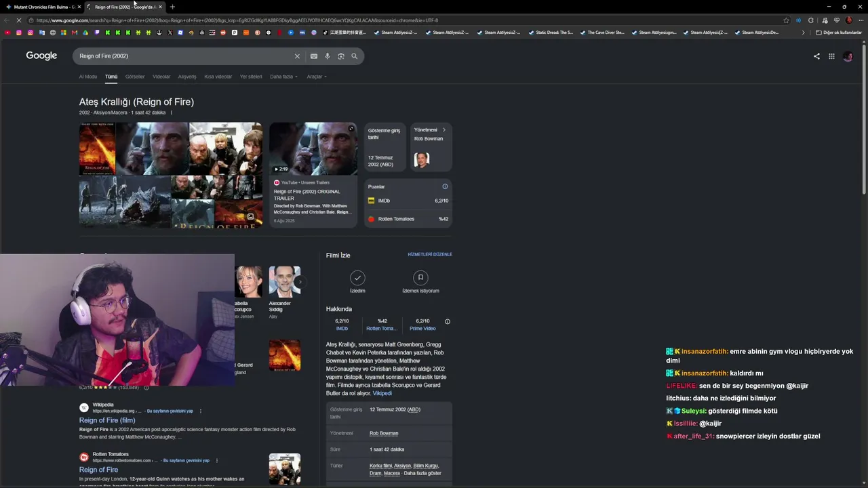Select the 'Tümü' results tab

pos(111,77)
